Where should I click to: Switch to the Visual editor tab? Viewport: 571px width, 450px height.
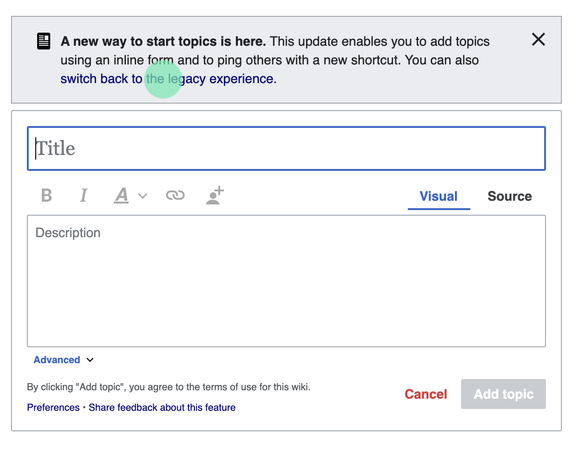click(x=438, y=196)
